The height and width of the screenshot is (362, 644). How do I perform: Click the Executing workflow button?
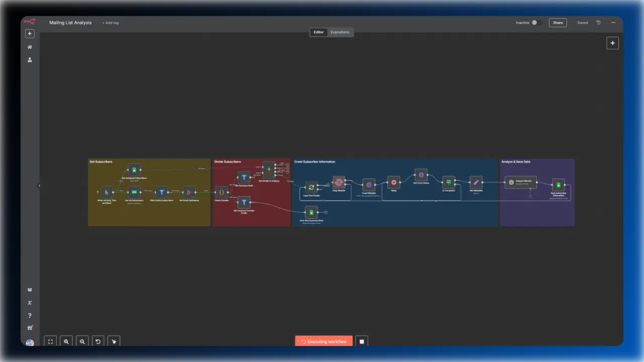point(324,341)
